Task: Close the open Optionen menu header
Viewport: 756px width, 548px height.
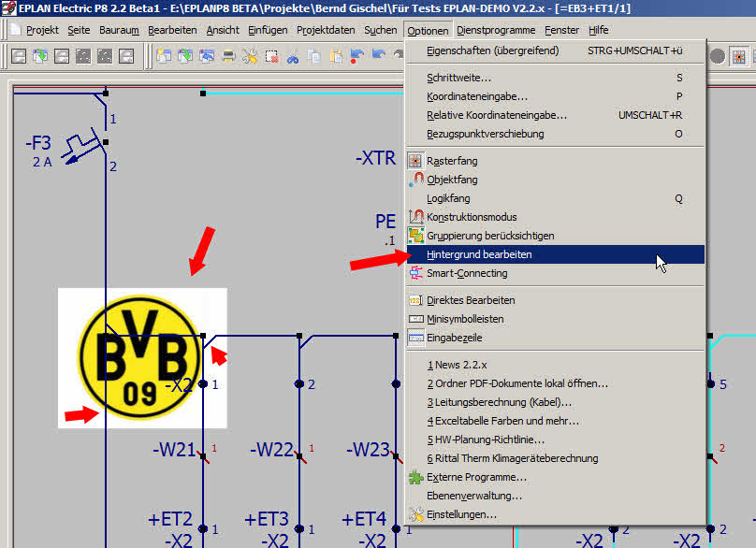Action: click(x=428, y=31)
